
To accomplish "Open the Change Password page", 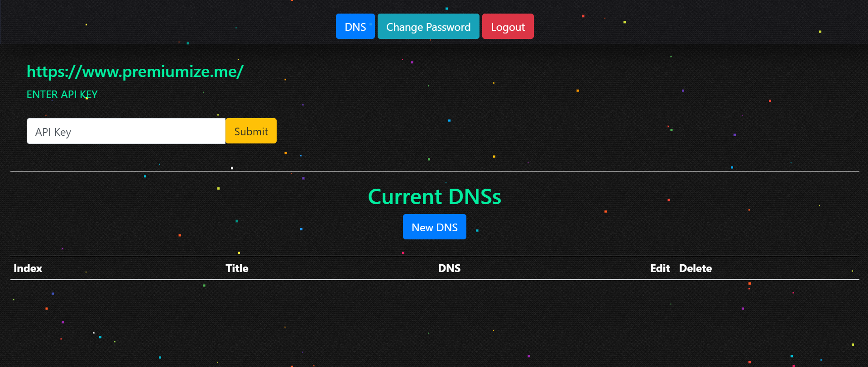I will pyautogui.click(x=428, y=27).
